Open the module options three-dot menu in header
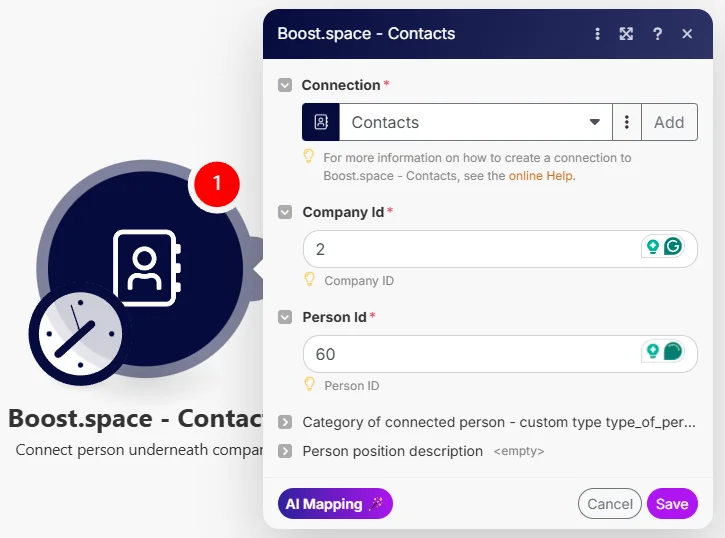 (597, 34)
